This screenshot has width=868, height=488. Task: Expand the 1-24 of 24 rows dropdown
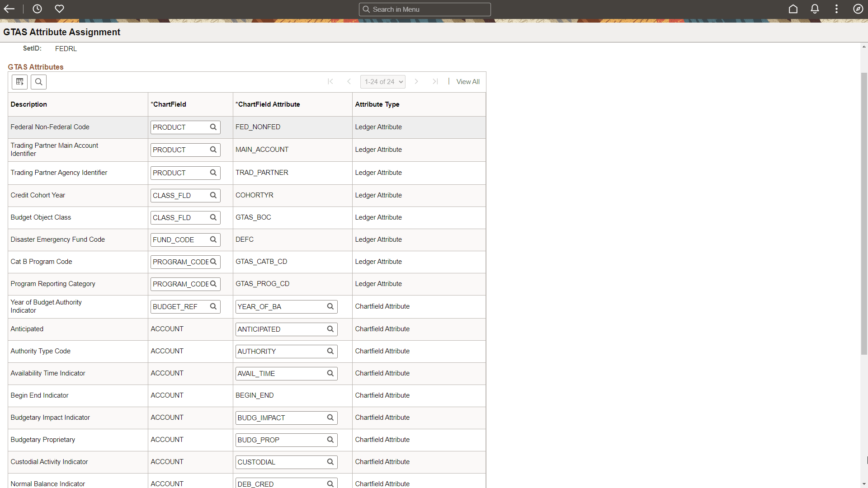pyautogui.click(x=382, y=82)
